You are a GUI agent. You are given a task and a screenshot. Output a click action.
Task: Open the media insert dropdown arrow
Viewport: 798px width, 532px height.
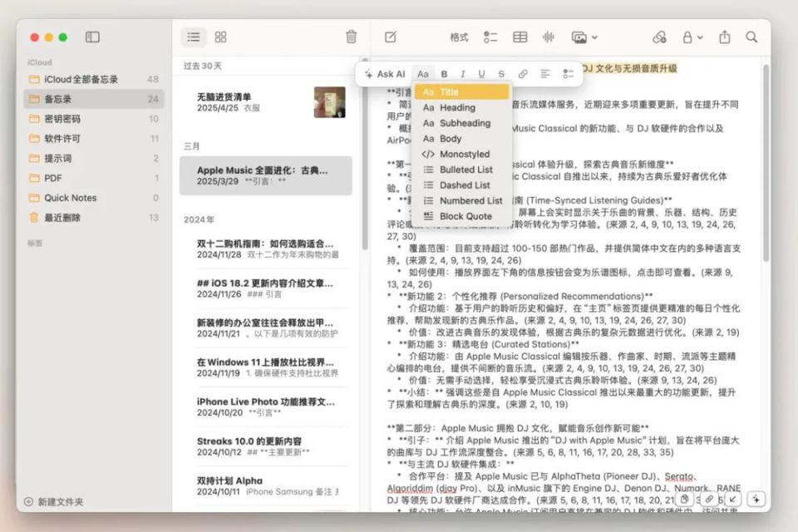coord(592,37)
